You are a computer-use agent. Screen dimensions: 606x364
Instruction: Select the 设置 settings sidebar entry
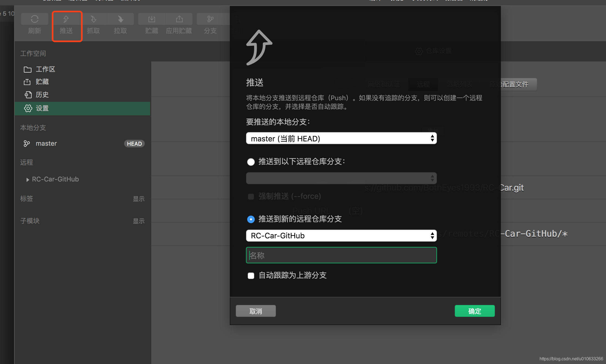pyautogui.click(x=82, y=108)
